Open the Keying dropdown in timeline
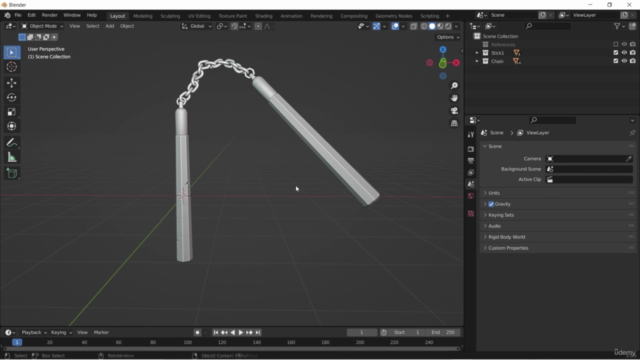Viewport: 640px width, 360px height. pos(61,333)
